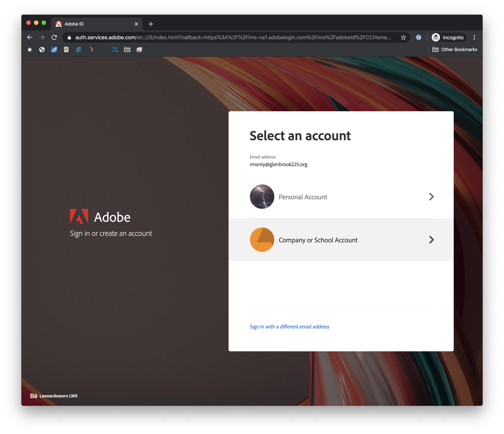The width and height of the screenshot is (504, 434).
Task: Click the site lock icon in address bar
Action: 69,38
